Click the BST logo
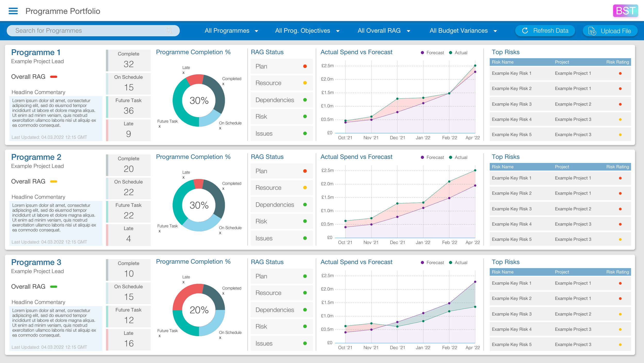 (x=625, y=11)
